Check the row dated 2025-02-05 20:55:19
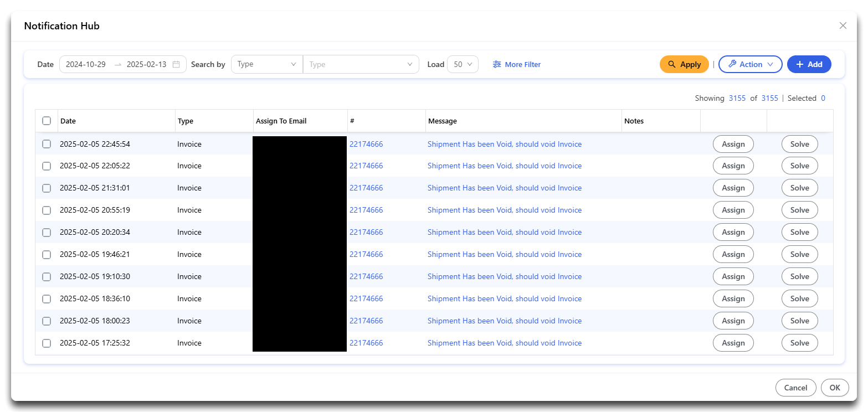868x412 pixels. pos(47,210)
